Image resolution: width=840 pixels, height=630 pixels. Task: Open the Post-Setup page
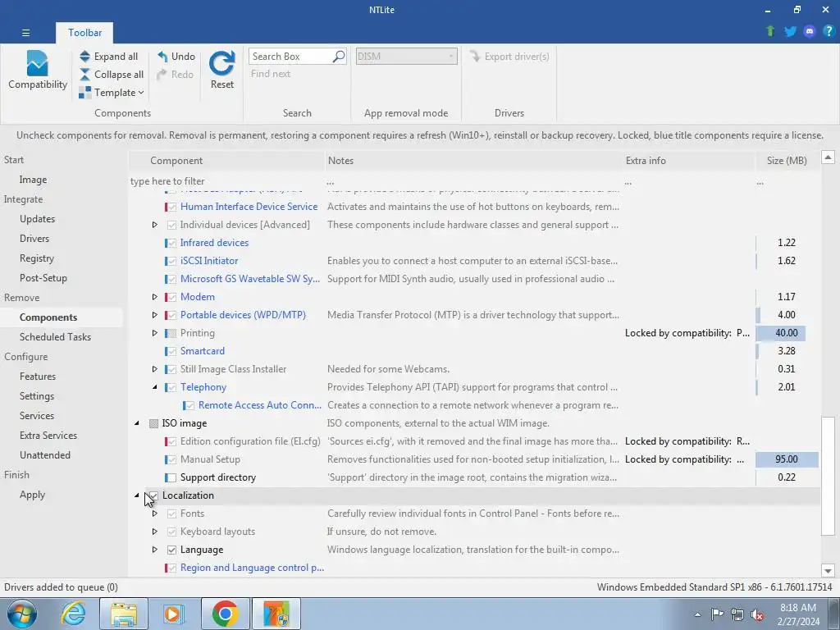43,278
